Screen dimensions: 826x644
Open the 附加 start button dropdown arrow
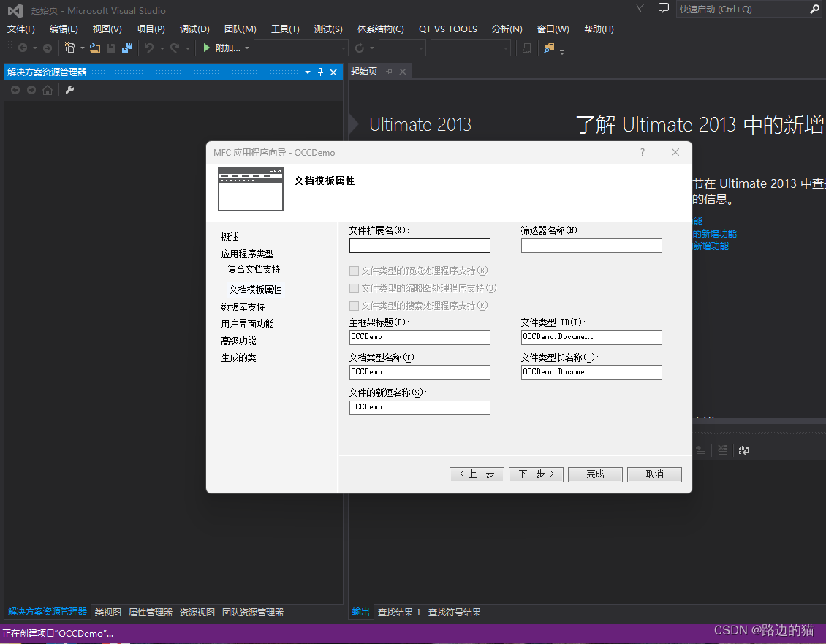247,48
